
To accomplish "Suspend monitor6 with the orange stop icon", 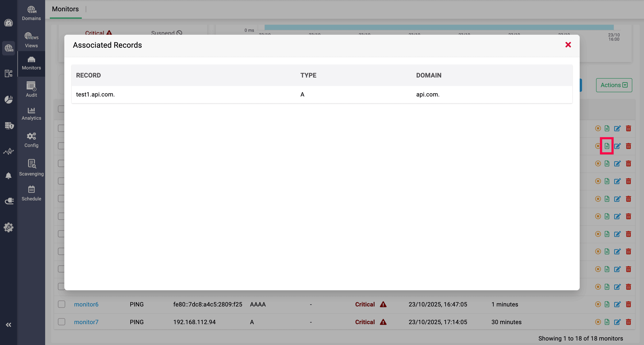I will (598, 304).
